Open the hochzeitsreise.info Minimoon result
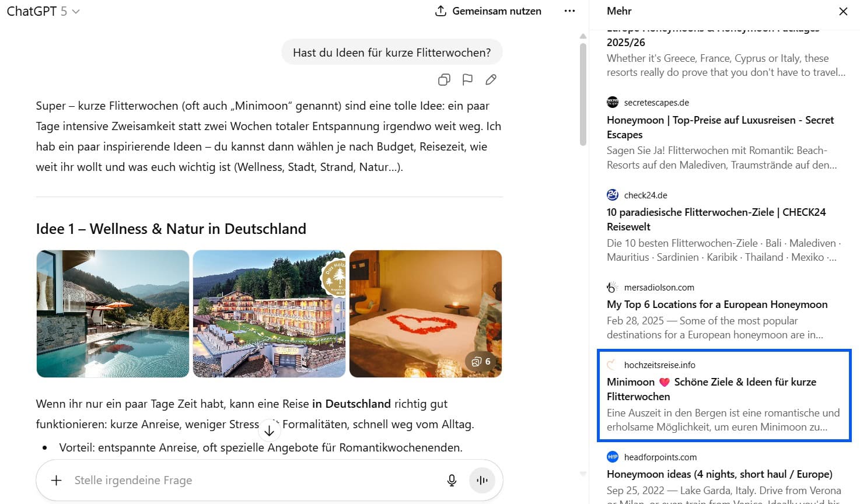Screen dimensions: 860x504 tap(723, 396)
